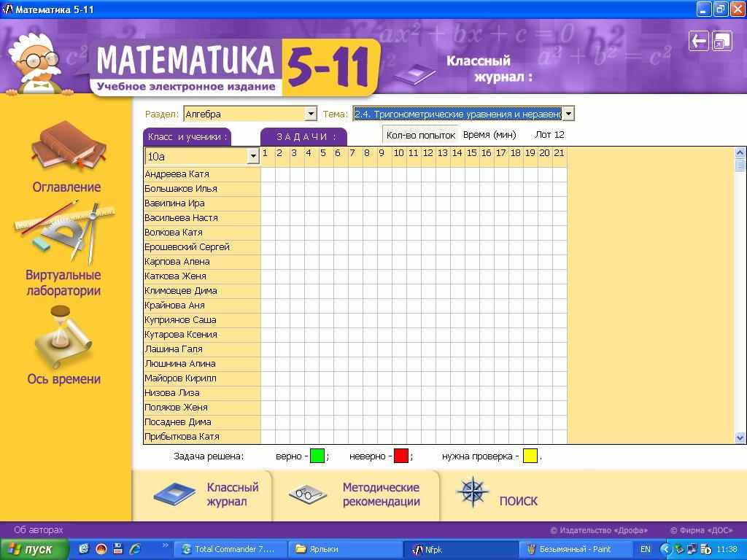This screenshot has height=560, width=747.
Task: Click the Лот 12 label
Action: 549,135
